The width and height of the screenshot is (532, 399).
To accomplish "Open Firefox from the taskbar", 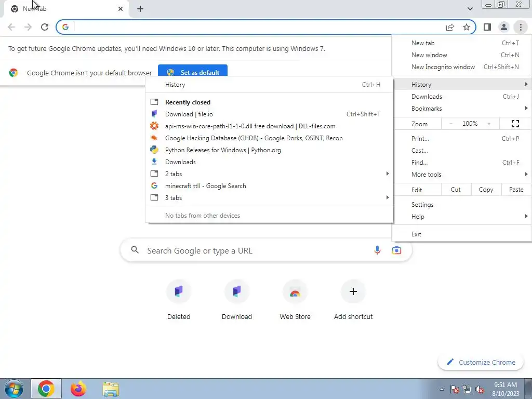I will [x=78, y=389].
